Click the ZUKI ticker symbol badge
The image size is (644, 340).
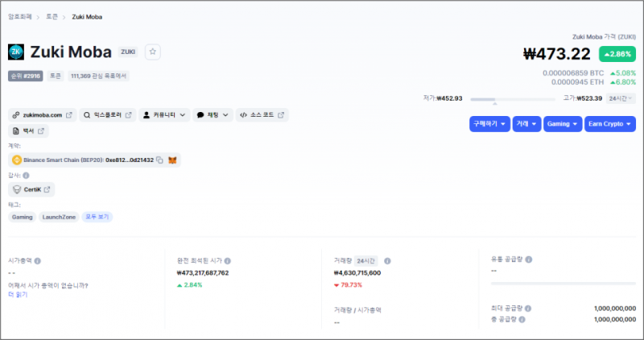tap(128, 52)
